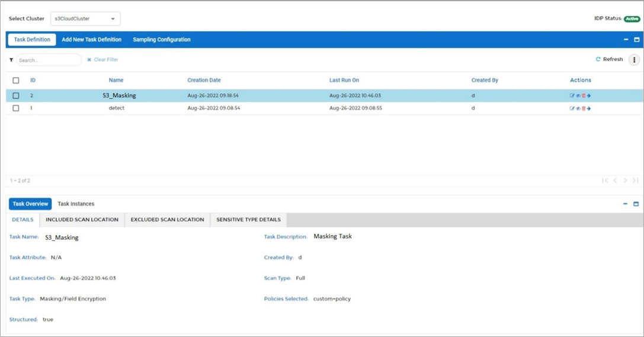
Task: Open the three-dot more options menu
Action: (x=634, y=60)
